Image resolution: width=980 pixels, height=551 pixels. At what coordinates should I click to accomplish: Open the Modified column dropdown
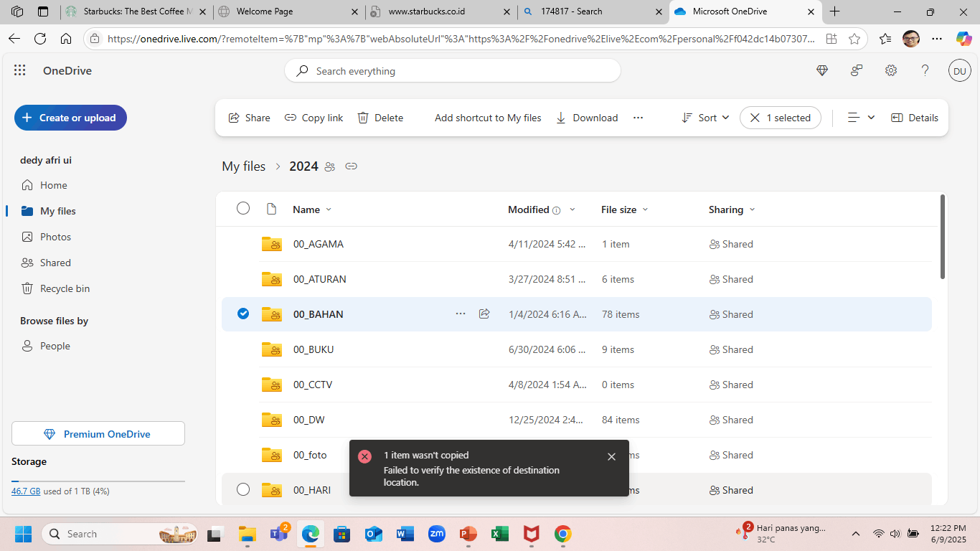[572, 209]
